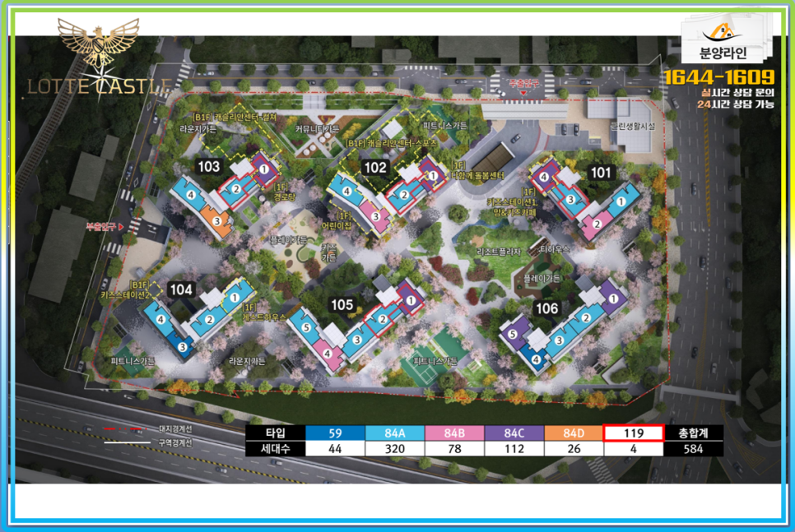Viewport: 795px width, 532px height.
Task: Click total count 584 cell
Action: [x=693, y=449]
